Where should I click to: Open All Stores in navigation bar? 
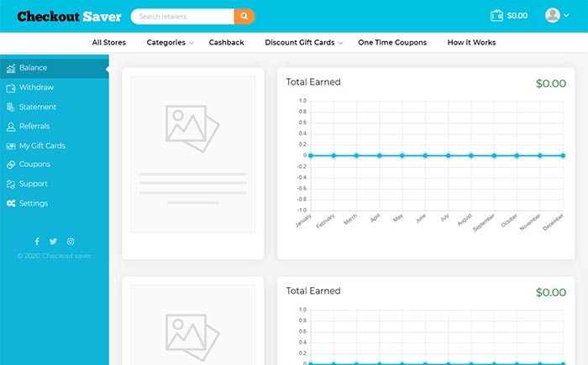tap(108, 42)
